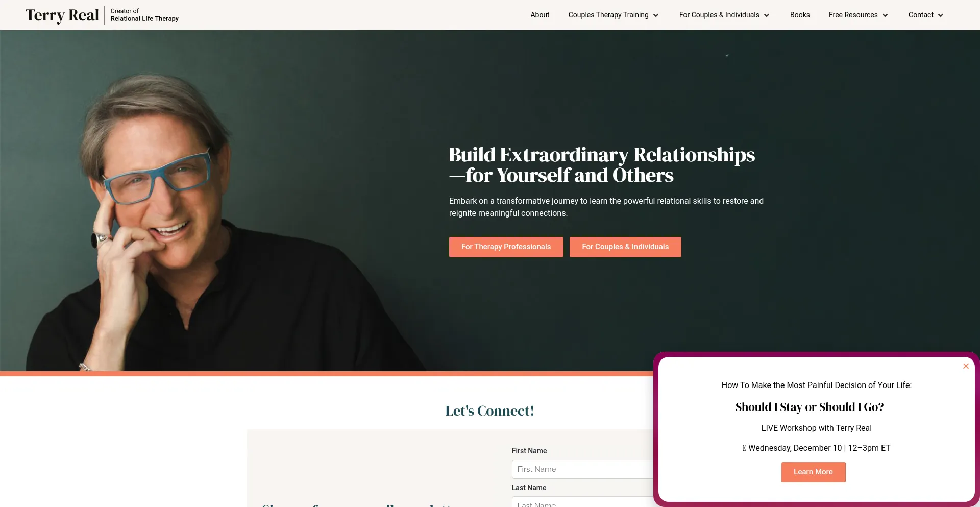Screen dimensions: 980x507
Task: Close the workshop popup with X icon
Action: coord(966,366)
